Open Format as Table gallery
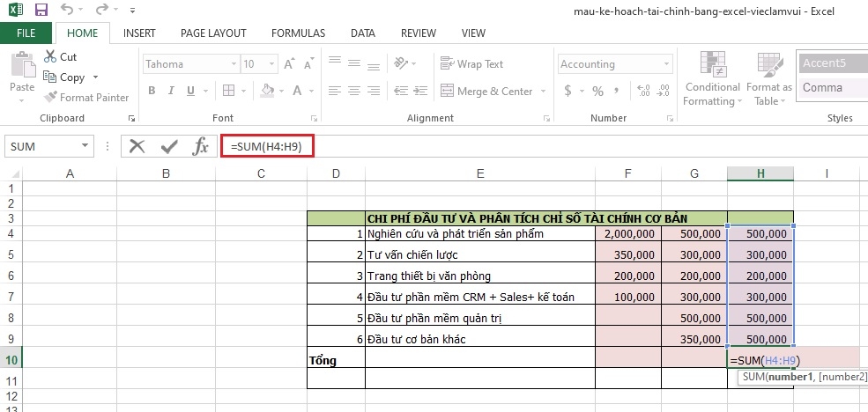 (769, 79)
